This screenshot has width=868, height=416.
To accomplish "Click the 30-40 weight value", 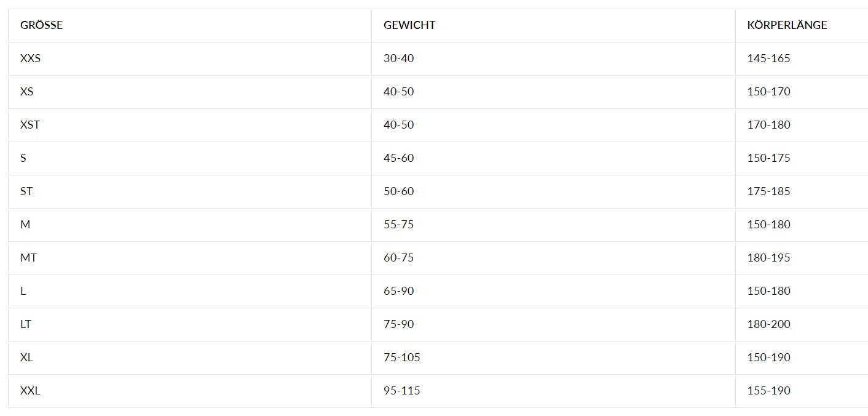I will [399, 58].
